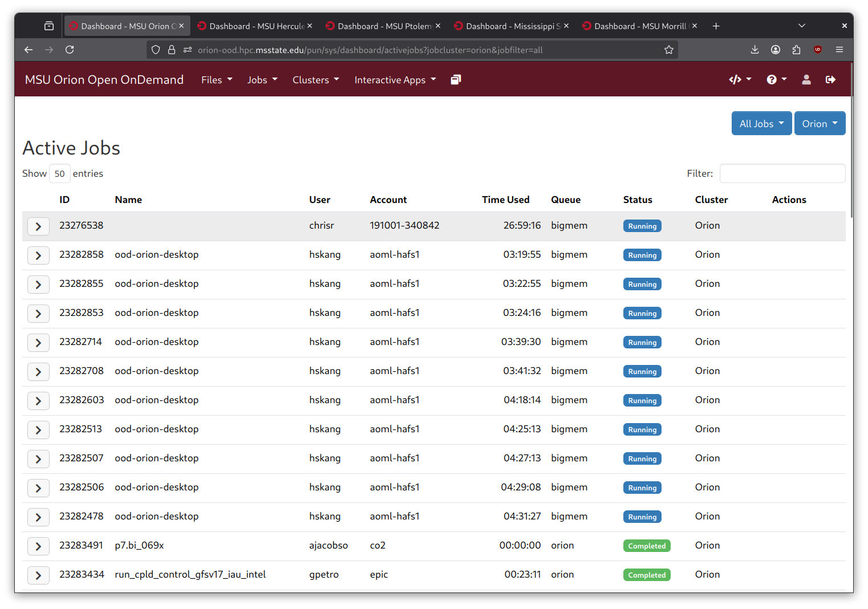868x609 pixels.
Task: Expand details for job 23282506
Action: click(38, 488)
